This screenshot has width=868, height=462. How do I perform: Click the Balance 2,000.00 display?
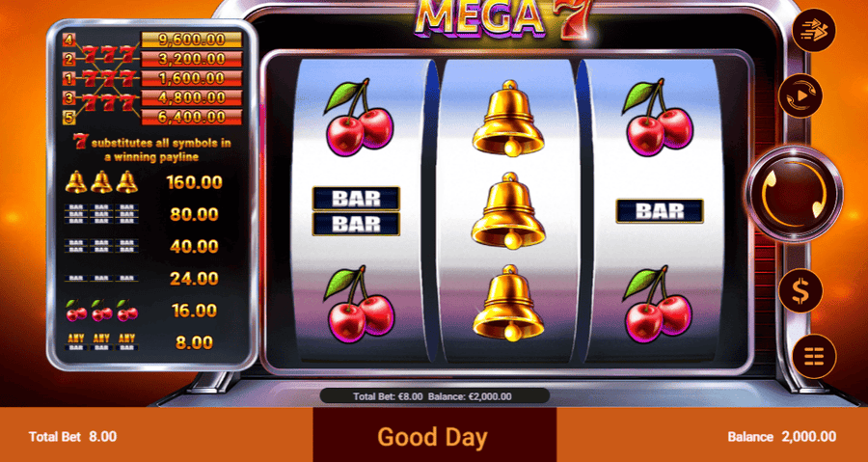(x=781, y=437)
